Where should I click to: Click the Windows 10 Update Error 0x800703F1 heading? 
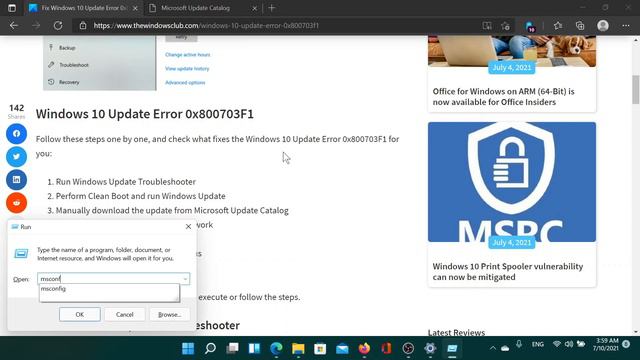pyautogui.click(x=144, y=114)
